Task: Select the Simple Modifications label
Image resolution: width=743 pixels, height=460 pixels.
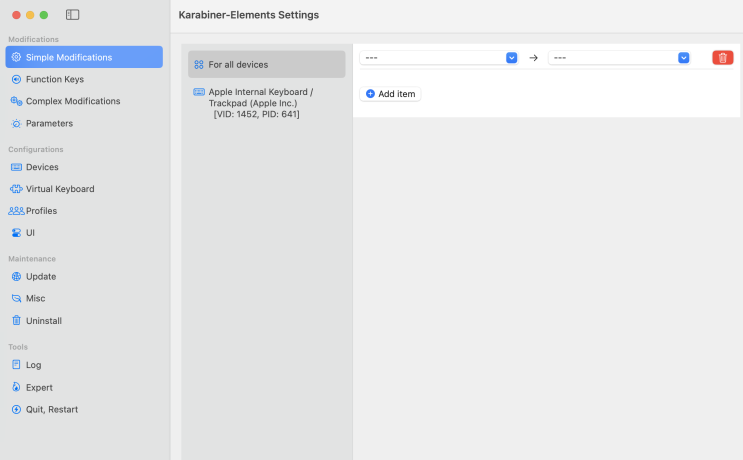Action: coord(69,57)
